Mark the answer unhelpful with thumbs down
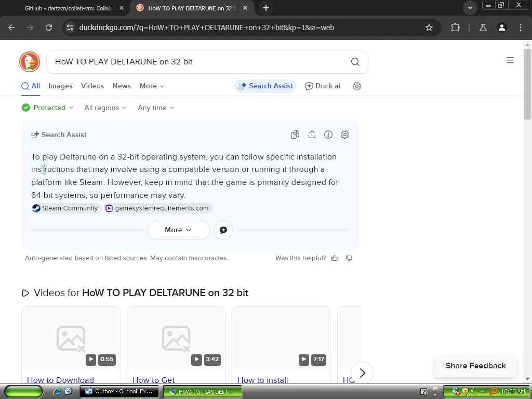 pyautogui.click(x=349, y=258)
